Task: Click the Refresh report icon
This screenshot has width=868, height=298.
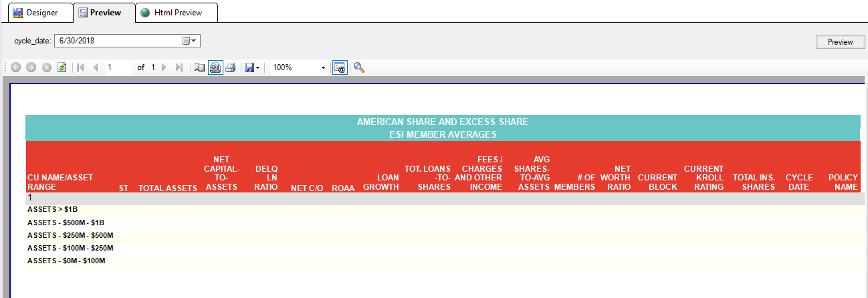Action: click(62, 67)
